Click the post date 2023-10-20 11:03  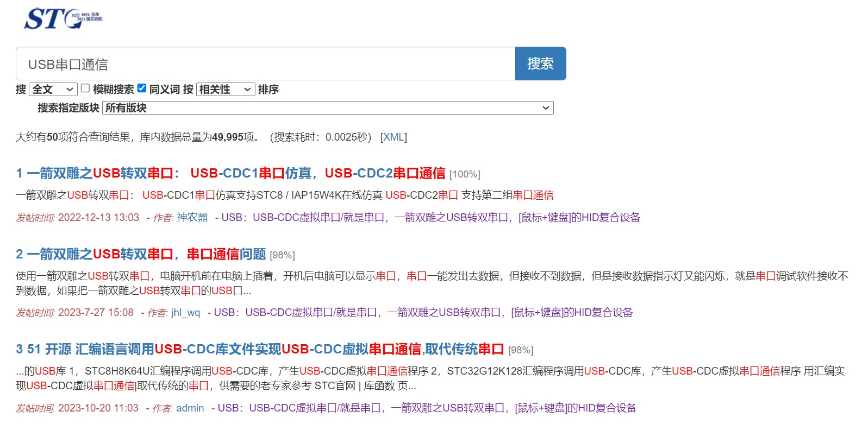tap(98, 408)
